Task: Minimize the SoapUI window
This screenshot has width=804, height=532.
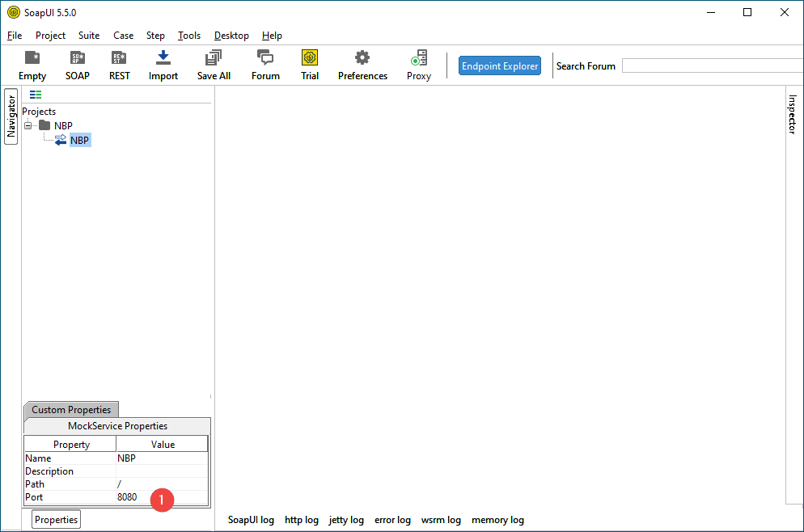Action: tap(711, 12)
